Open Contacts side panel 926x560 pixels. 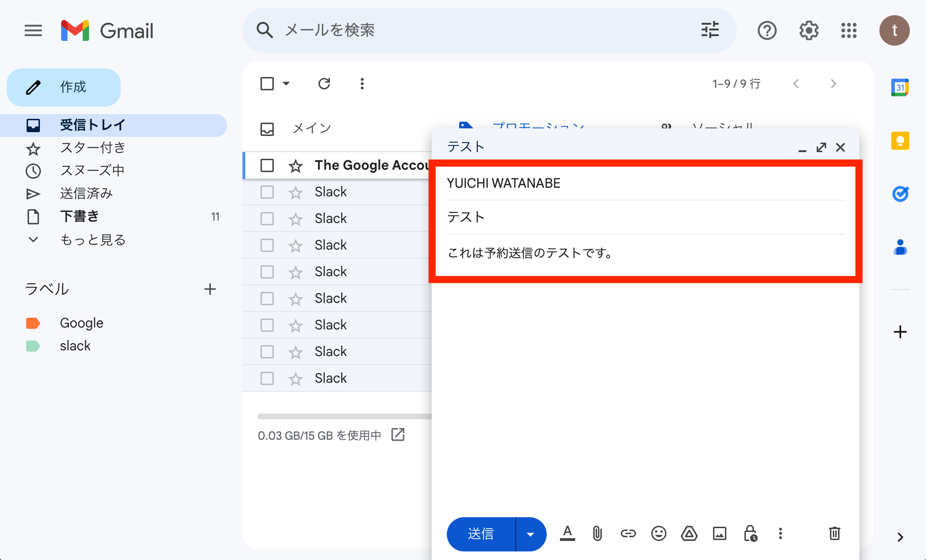pyautogui.click(x=900, y=247)
